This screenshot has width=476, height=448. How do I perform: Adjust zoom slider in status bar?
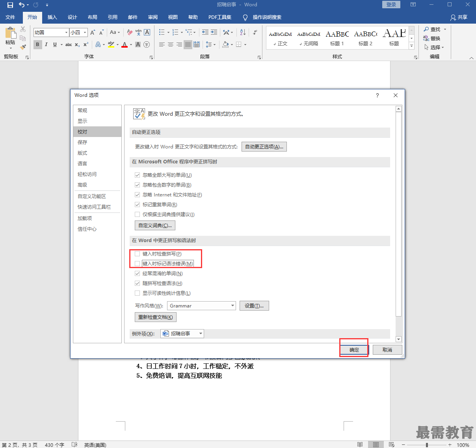coord(427,445)
